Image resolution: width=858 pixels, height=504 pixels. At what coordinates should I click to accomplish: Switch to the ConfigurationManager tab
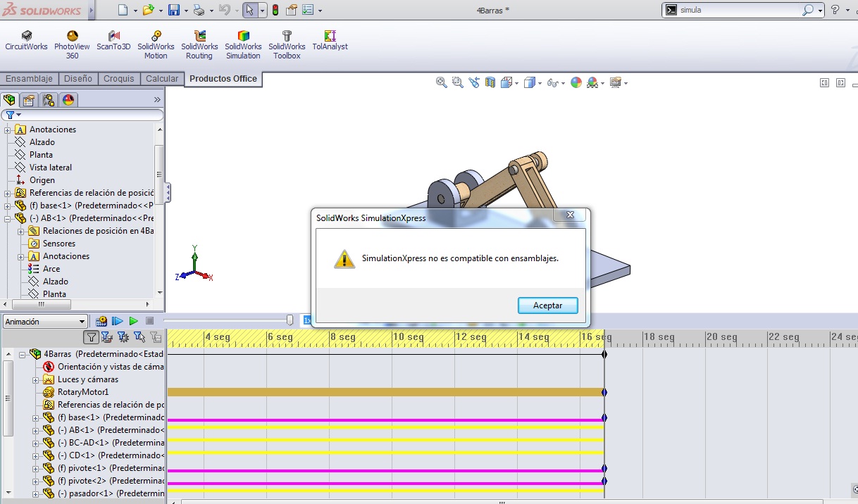tap(49, 100)
